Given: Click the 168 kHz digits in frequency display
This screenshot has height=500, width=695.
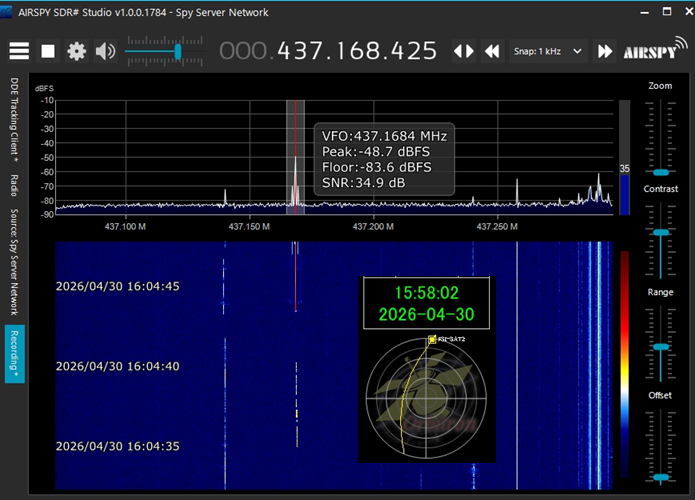Looking at the screenshot, I should click(358, 51).
